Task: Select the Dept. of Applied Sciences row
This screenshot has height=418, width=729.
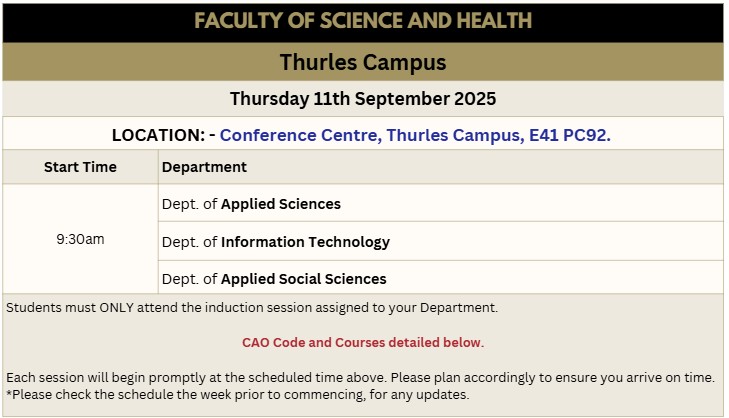Action: click(251, 204)
